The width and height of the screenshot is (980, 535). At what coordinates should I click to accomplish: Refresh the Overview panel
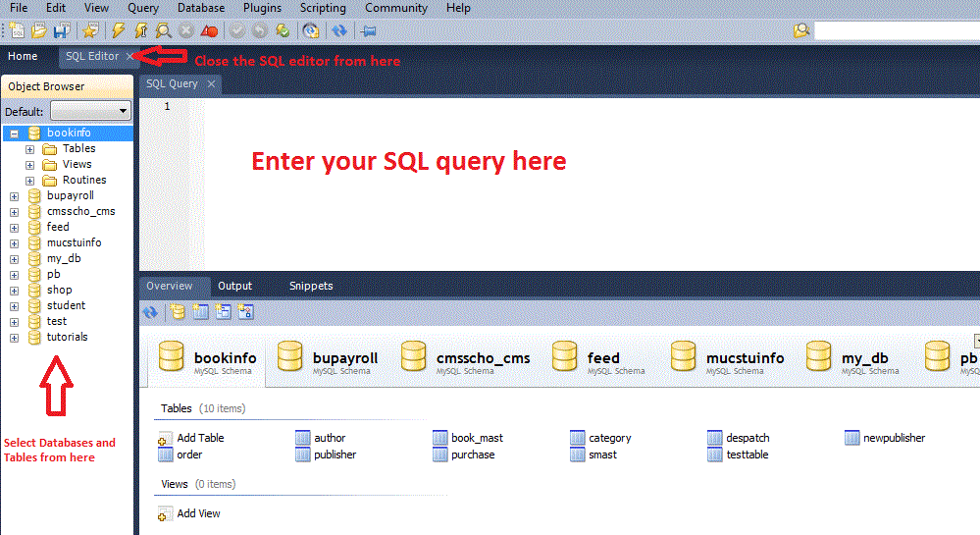[150, 311]
